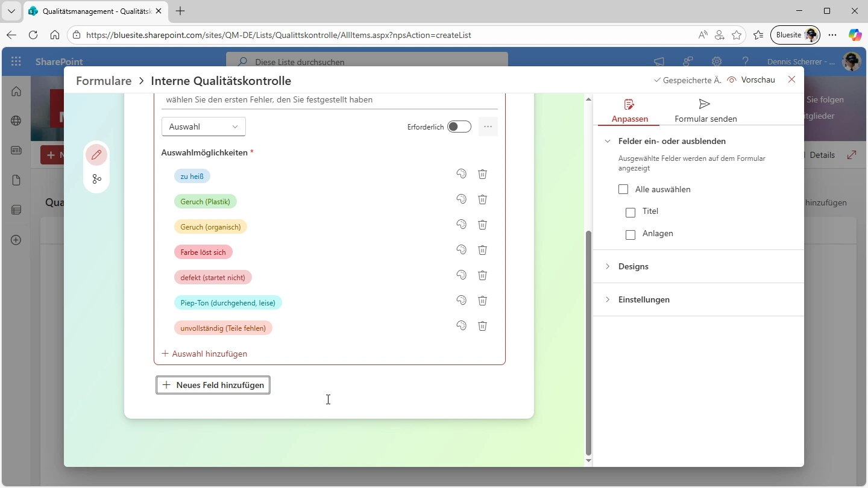Delete the 'Farbe löst sich' choice
Viewport: 868px width, 488px height.
(x=482, y=250)
